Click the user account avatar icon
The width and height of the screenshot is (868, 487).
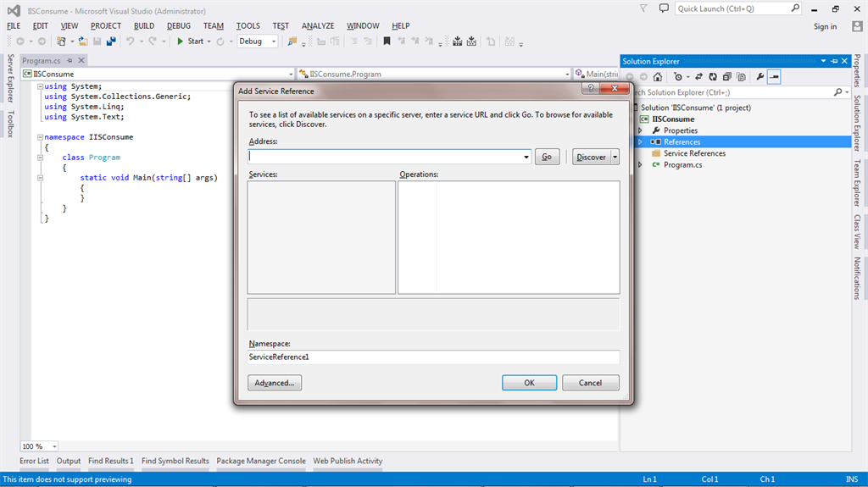858,26
